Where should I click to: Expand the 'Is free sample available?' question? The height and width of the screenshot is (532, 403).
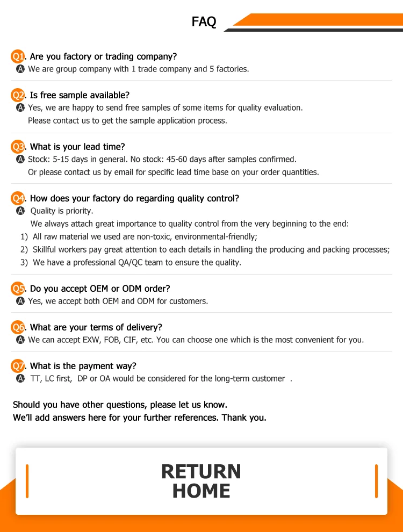click(80, 95)
